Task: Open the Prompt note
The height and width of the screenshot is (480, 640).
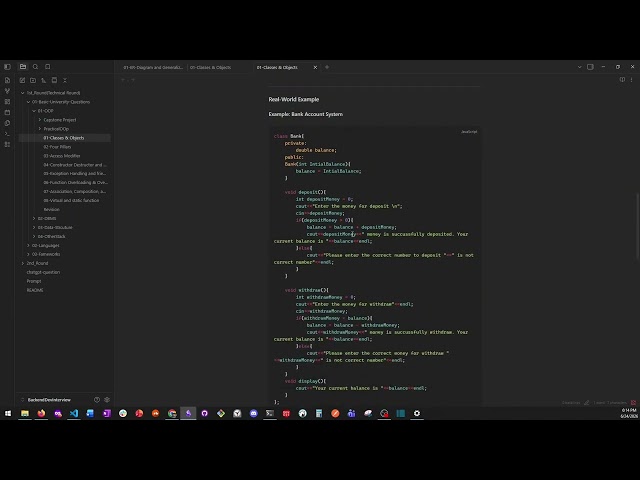Action: pos(34,281)
